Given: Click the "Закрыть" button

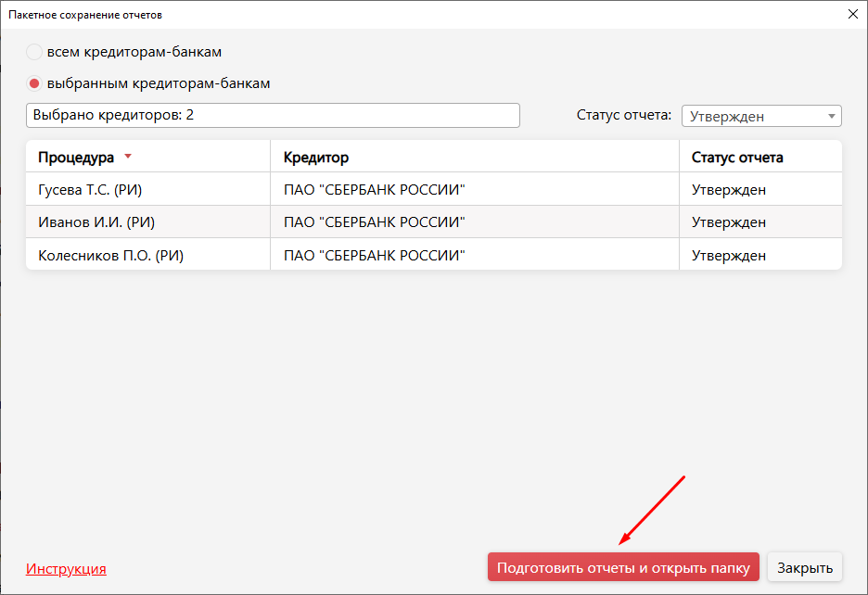Looking at the screenshot, I should tap(805, 568).
